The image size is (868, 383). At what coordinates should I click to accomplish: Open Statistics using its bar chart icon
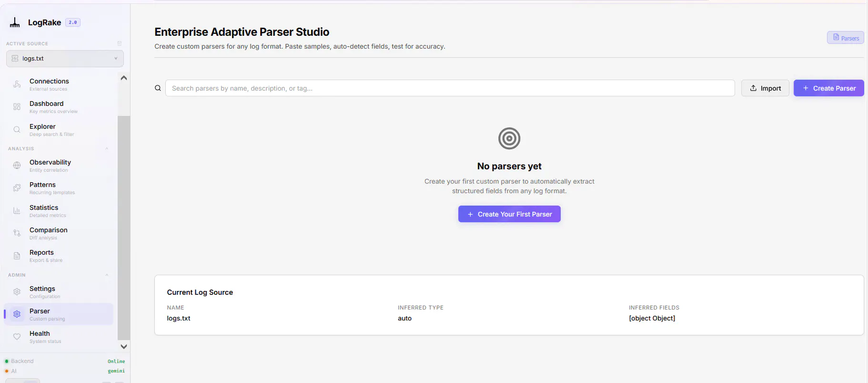pos(17,211)
